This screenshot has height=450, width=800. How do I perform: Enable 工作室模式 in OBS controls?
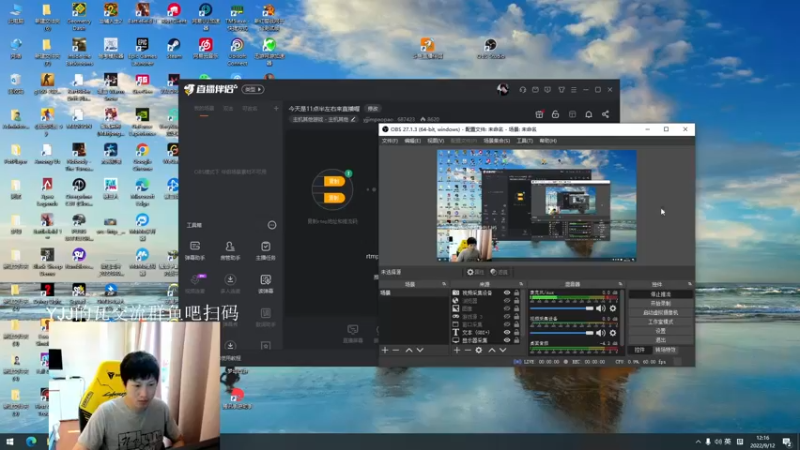661,322
